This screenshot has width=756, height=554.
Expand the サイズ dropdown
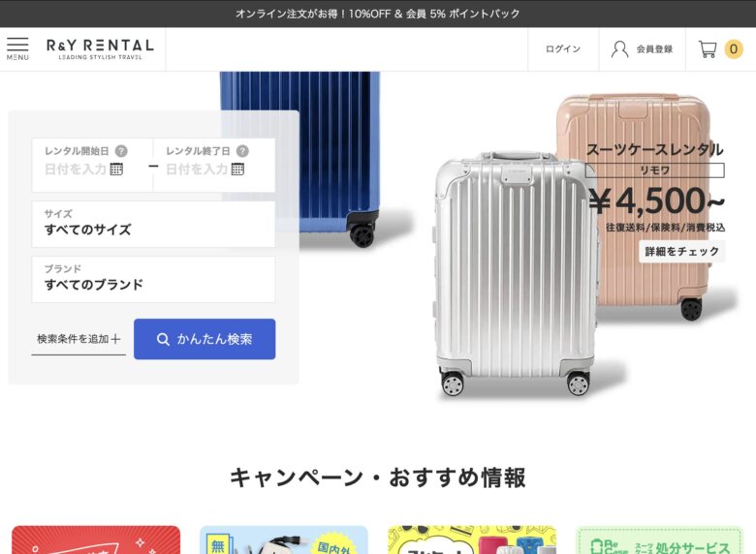click(153, 224)
